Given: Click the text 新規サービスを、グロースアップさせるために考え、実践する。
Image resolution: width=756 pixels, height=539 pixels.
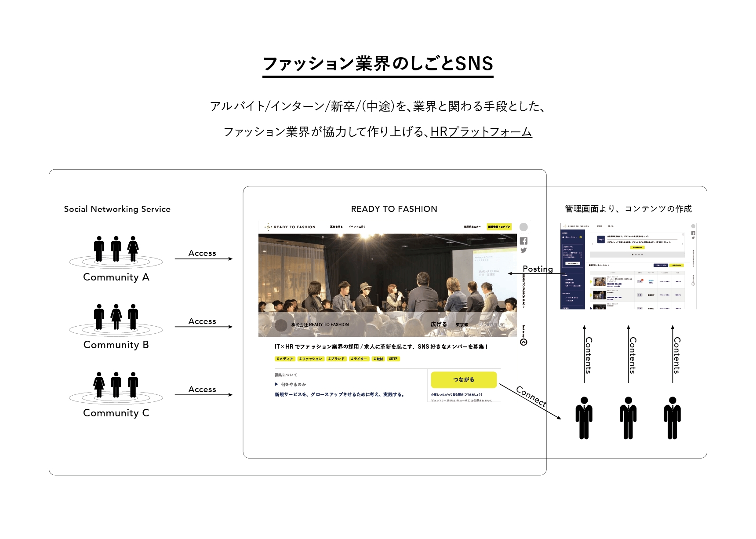Looking at the screenshot, I should click(x=339, y=394).
